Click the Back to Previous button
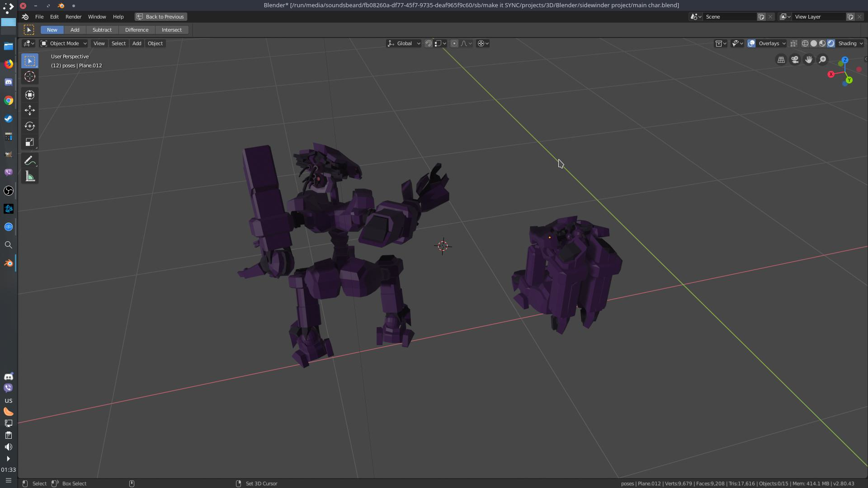This screenshot has width=868, height=488. click(161, 17)
